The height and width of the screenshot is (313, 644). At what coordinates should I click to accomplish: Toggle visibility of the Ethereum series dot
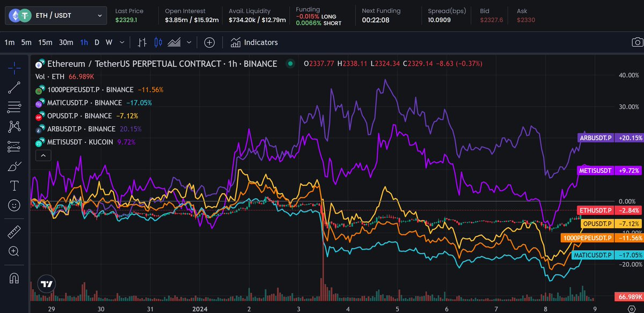[x=290, y=63]
